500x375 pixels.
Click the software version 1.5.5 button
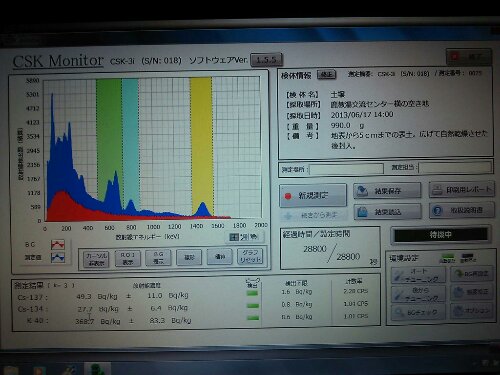coord(266,60)
